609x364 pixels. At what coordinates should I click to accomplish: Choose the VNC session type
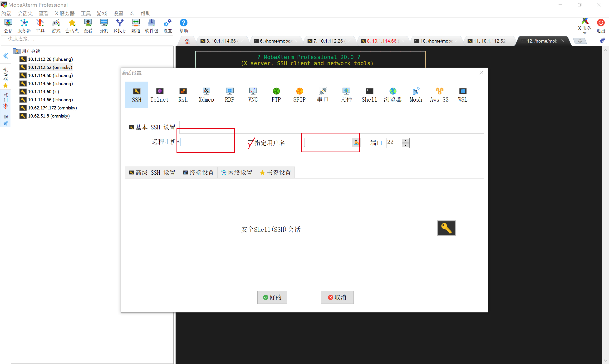click(x=253, y=95)
